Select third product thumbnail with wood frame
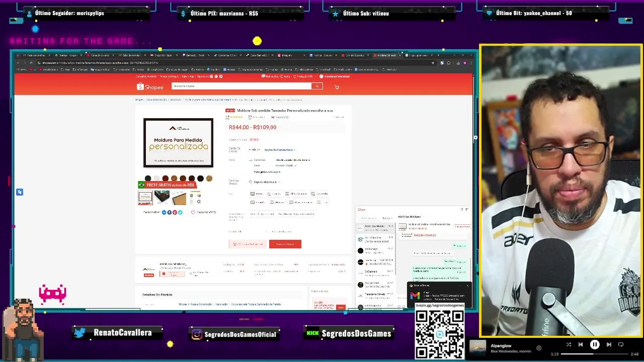Screen dimensions: 644x362 tap(178, 198)
